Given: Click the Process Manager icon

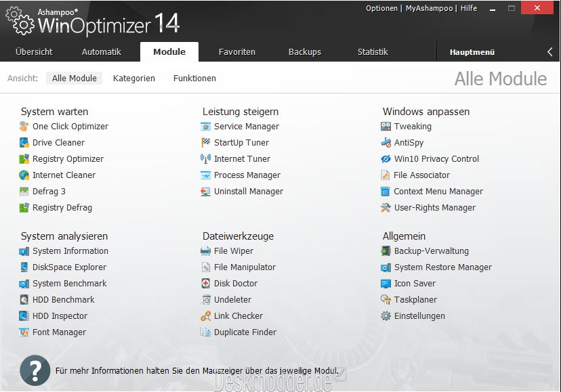Looking at the screenshot, I should [205, 175].
